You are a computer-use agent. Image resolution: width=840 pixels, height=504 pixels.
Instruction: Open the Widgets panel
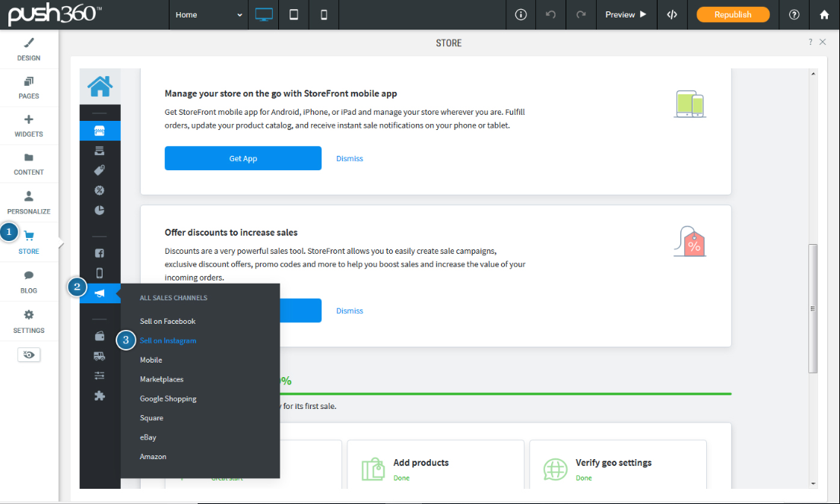pyautogui.click(x=29, y=126)
